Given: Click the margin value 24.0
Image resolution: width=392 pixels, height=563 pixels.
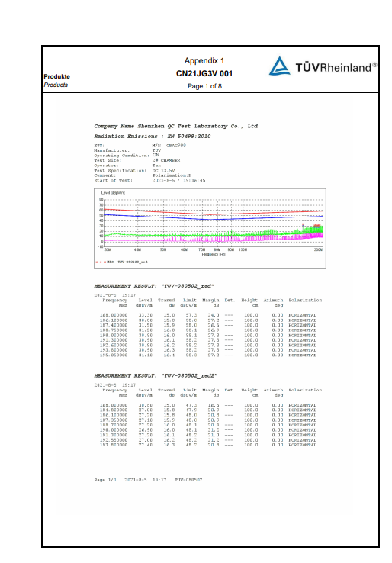Looking at the screenshot, I should 214,315.
